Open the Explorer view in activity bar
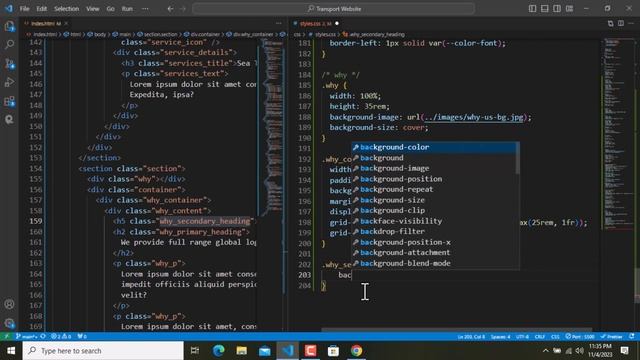 tap(9, 26)
